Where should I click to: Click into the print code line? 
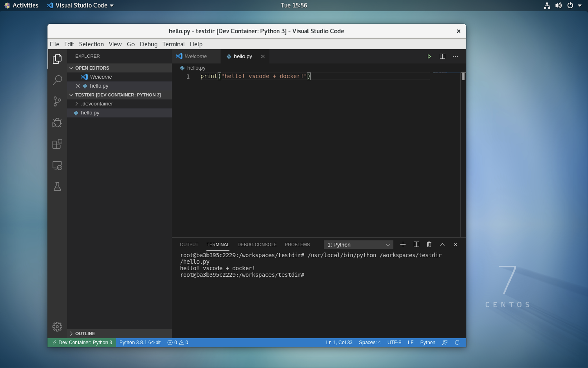(255, 76)
